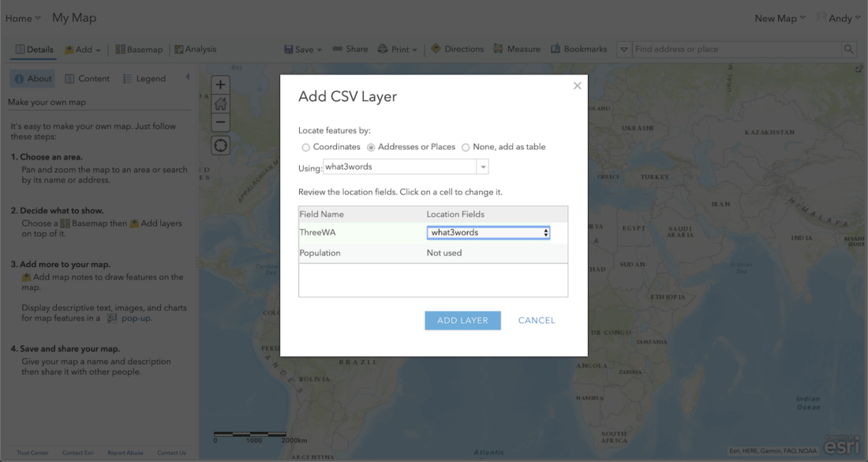Open the ThreeWA location field dropdown
The image size is (868, 462).
(x=488, y=233)
